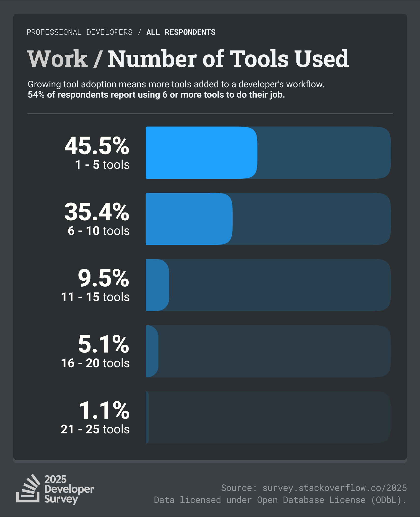Click the bright blue 1 - 5 tools bar
The image size is (420, 517).
click(202, 153)
